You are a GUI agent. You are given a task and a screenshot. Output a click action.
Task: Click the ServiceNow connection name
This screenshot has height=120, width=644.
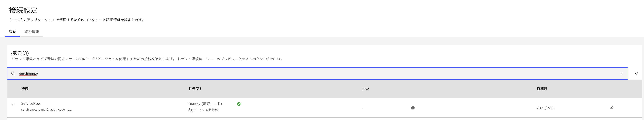(x=31, y=103)
